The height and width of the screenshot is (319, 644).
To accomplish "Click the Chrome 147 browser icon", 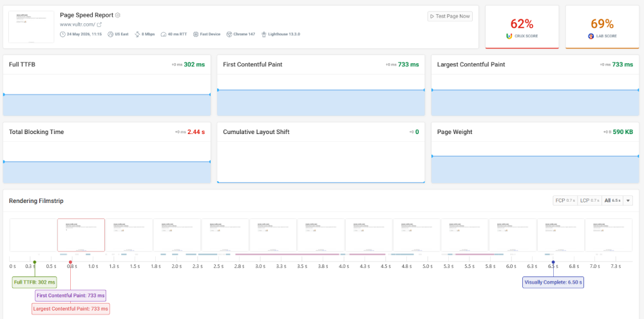I will pos(229,34).
